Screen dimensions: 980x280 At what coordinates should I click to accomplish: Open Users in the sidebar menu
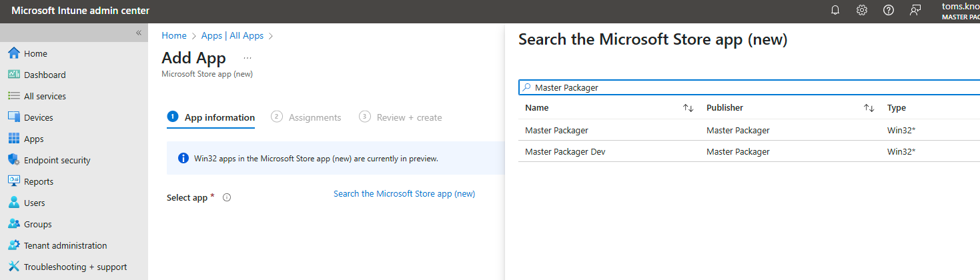(35, 203)
